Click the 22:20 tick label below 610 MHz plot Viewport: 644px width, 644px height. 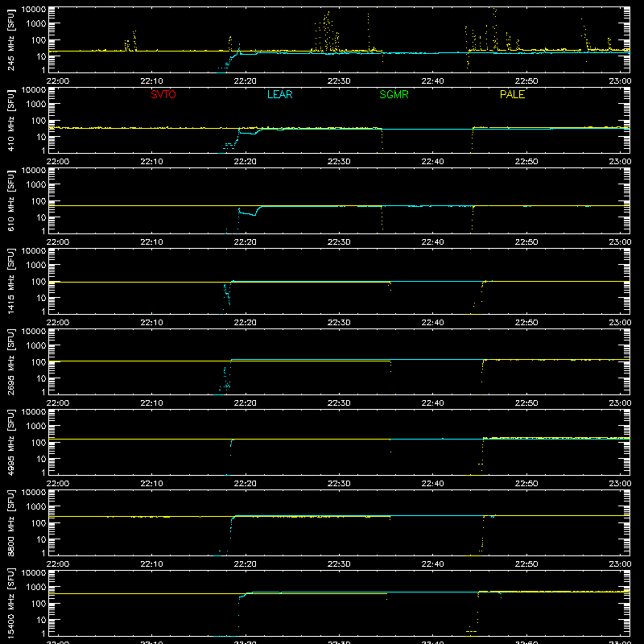pos(246,242)
